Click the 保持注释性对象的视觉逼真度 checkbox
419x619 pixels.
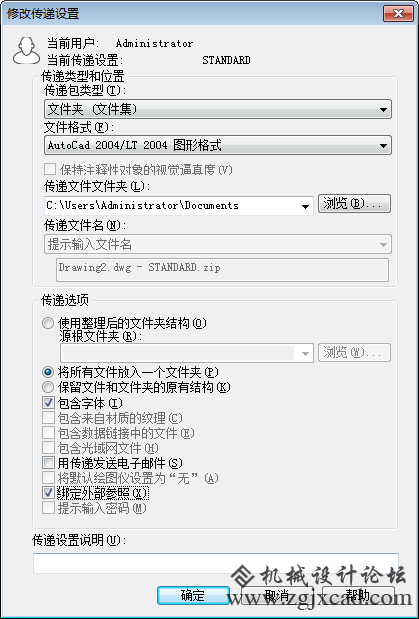(x=50, y=170)
